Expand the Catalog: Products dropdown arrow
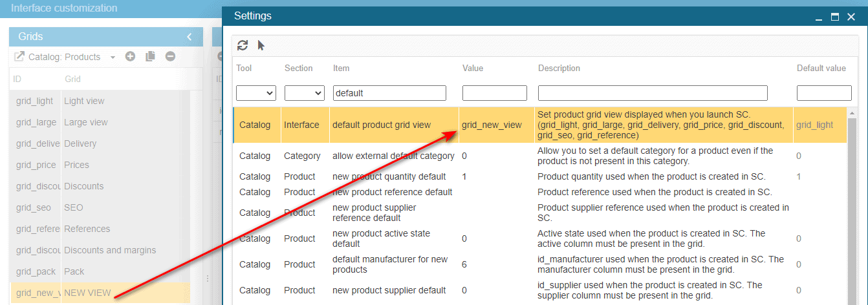Viewport: 868px width, 305px height. (x=113, y=57)
